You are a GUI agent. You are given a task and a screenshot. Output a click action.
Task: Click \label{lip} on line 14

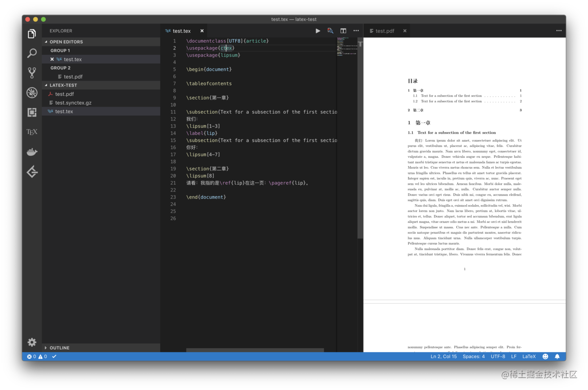(x=202, y=133)
